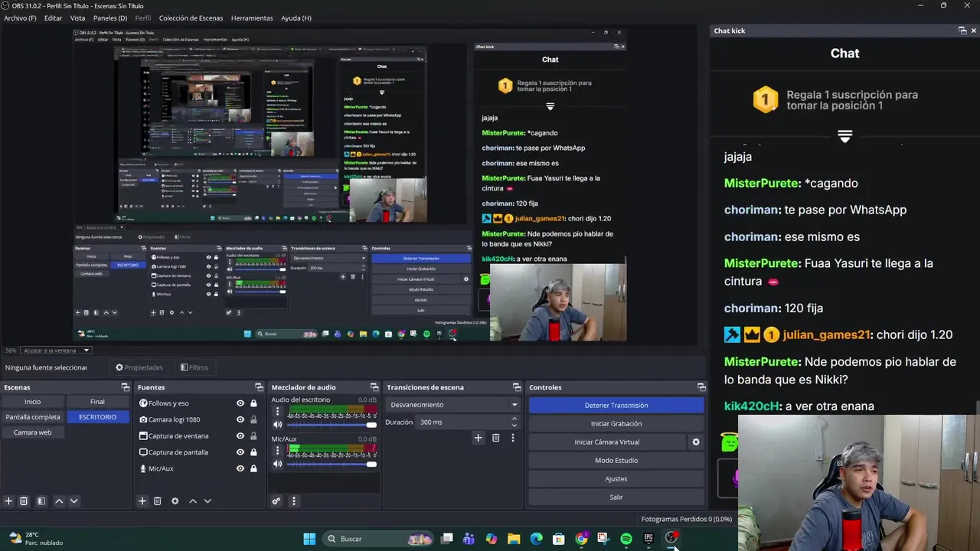980x551 pixels.
Task: Click the Windows Start button
Action: pos(309,539)
